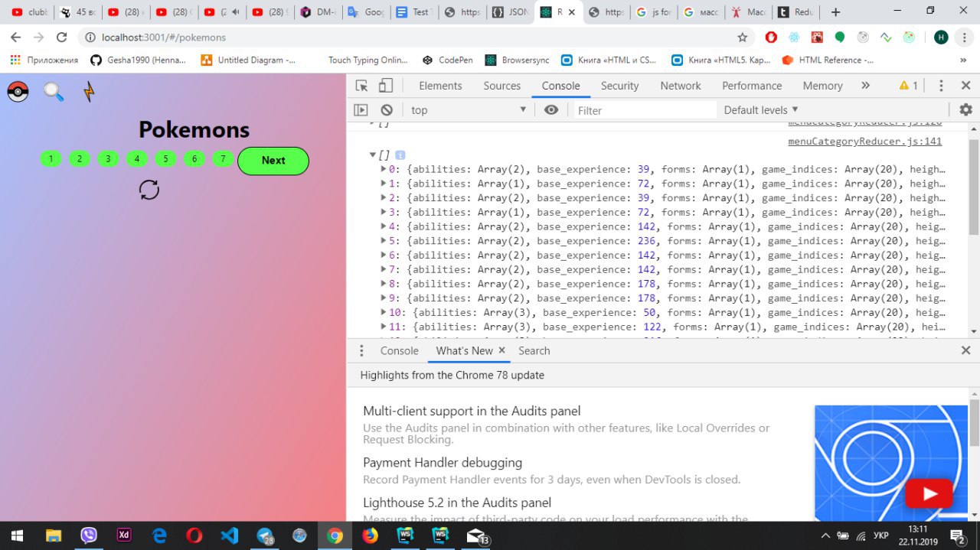Open the Search tab in the drawer
The image size is (980, 550).
(534, 350)
